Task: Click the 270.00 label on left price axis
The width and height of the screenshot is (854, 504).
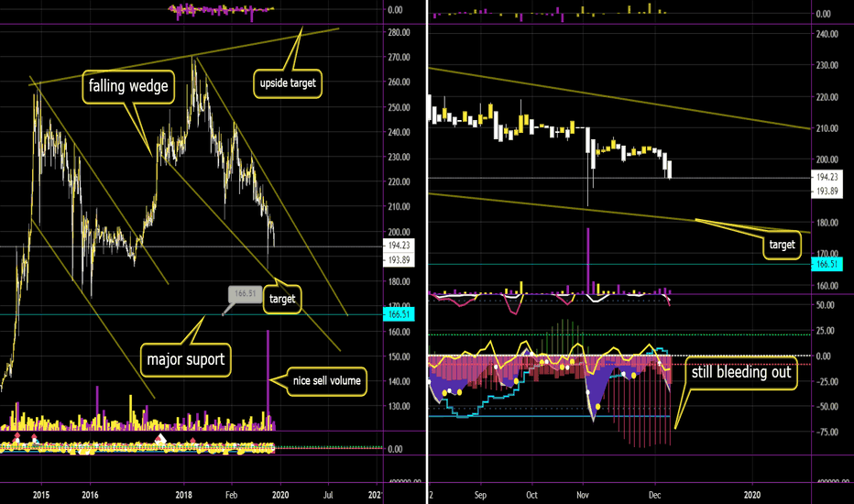Action: (400, 57)
